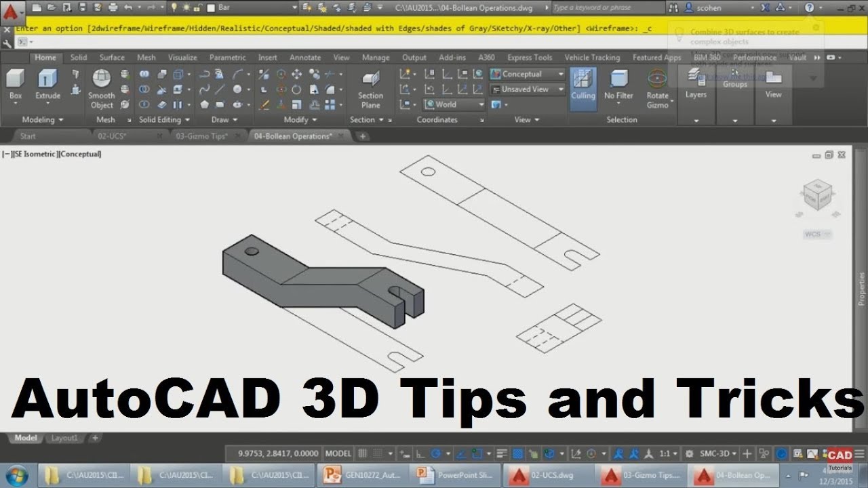The image size is (868, 488).
Task: Toggle lineweight display in status bar
Action: (x=502, y=453)
